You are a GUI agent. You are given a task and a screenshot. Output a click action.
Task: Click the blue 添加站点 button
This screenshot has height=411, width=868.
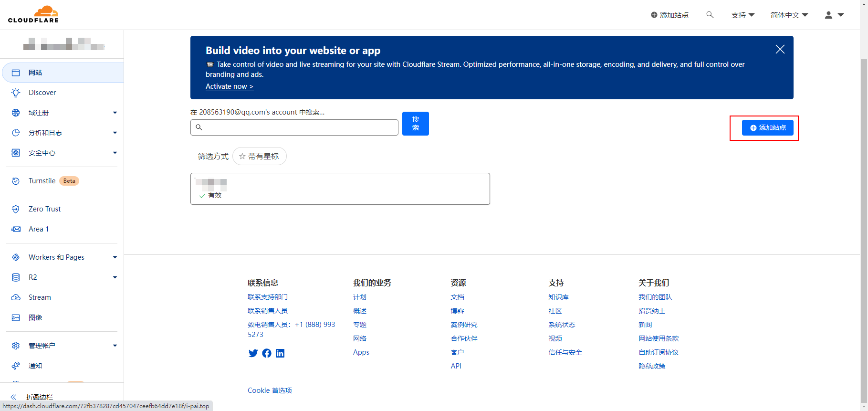coord(768,128)
